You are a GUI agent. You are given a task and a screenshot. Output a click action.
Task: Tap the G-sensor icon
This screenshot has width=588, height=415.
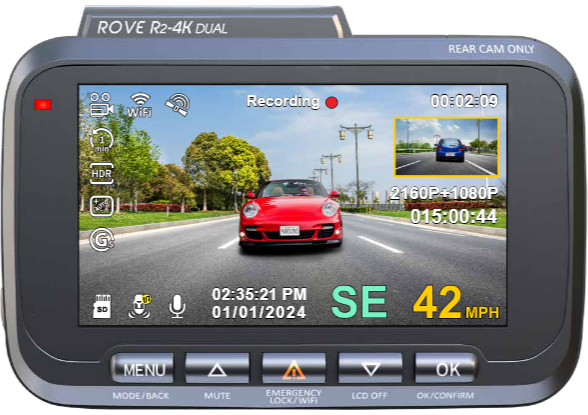point(102,240)
